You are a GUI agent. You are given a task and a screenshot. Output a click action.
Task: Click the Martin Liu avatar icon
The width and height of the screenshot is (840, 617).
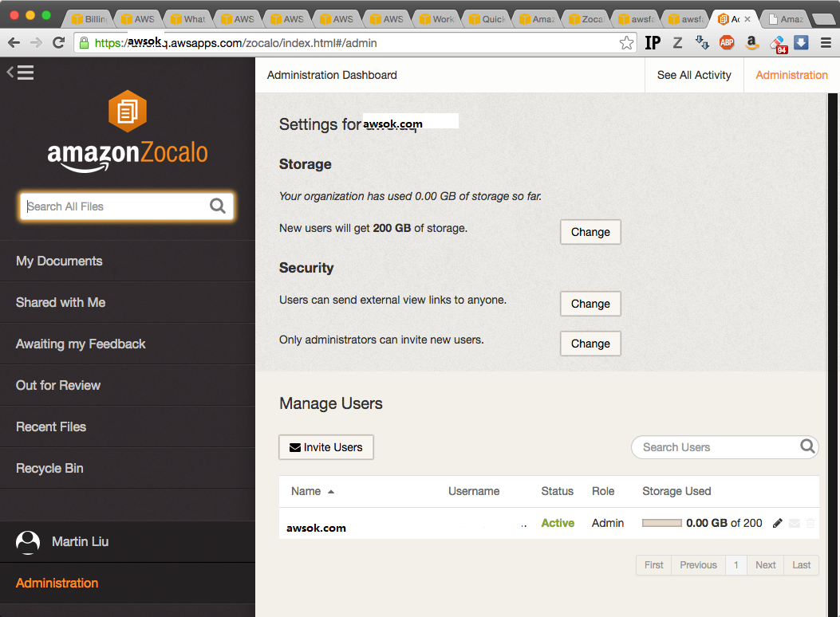28,542
